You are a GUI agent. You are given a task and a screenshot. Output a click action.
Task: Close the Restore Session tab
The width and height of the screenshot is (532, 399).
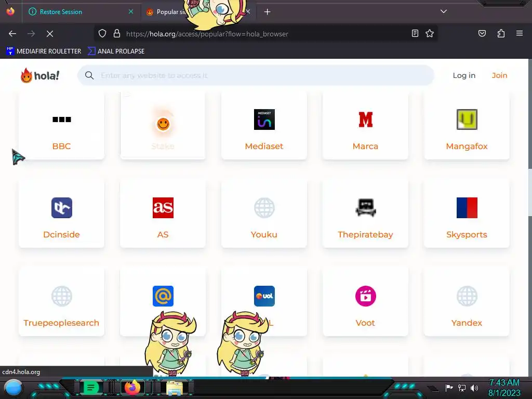tap(131, 11)
